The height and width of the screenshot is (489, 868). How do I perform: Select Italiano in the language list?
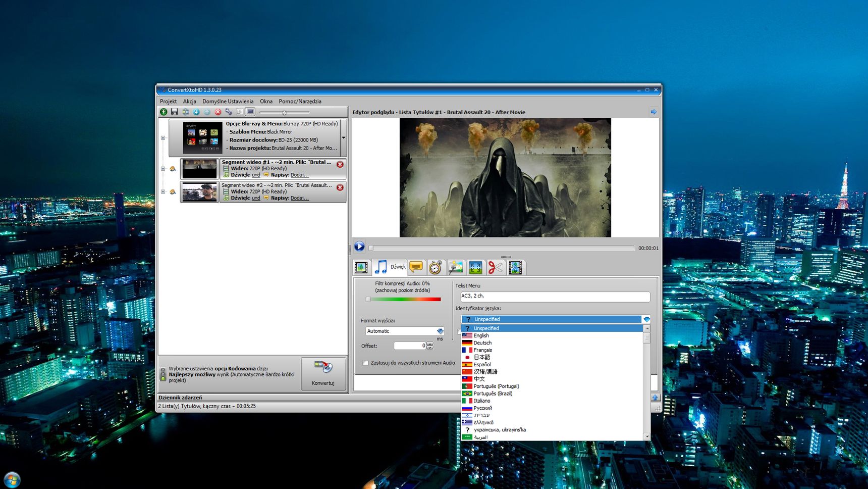tap(552, 401)
